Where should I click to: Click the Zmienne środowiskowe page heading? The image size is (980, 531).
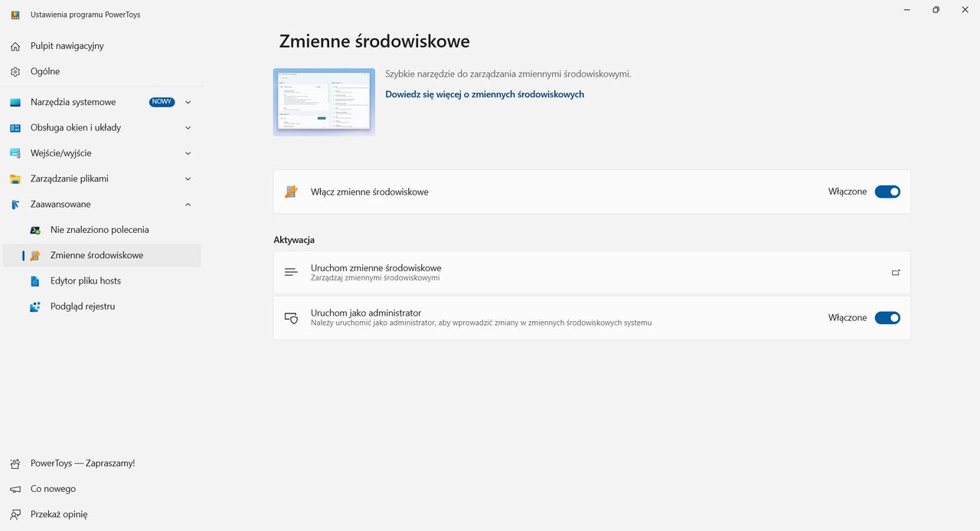pos(374,41)
